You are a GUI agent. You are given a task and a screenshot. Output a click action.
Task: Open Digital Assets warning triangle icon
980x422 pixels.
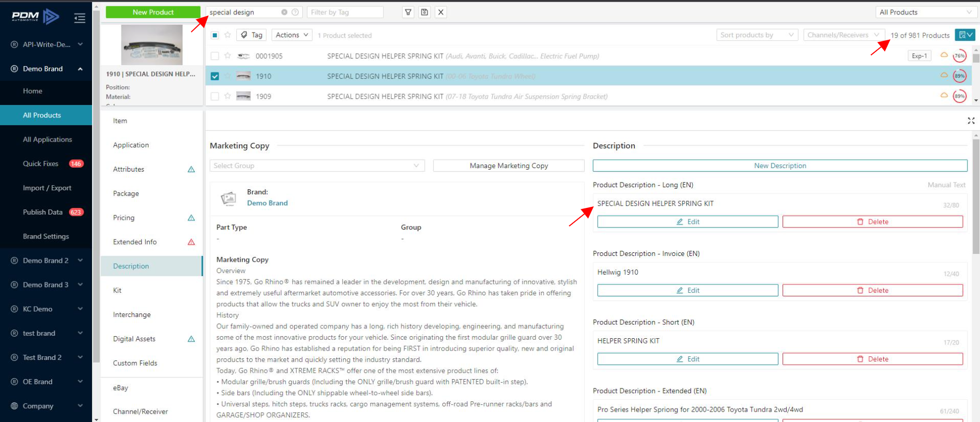point(191,339)
